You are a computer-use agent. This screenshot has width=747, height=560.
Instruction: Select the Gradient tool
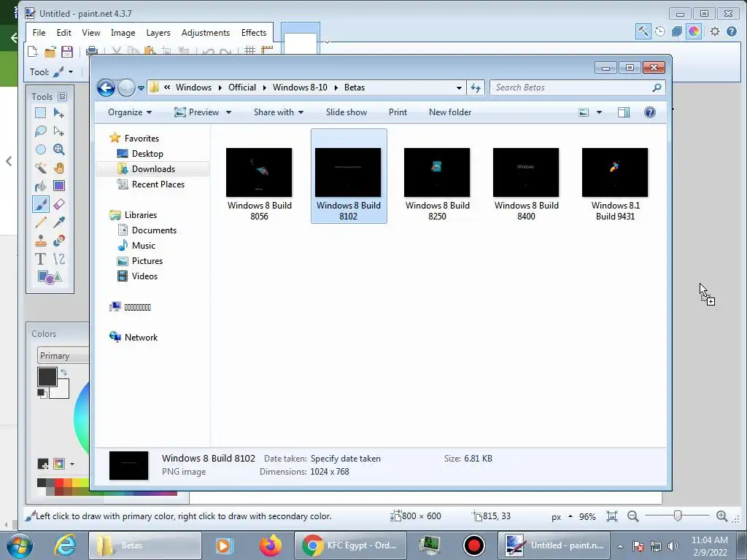(x=58, y=186)
